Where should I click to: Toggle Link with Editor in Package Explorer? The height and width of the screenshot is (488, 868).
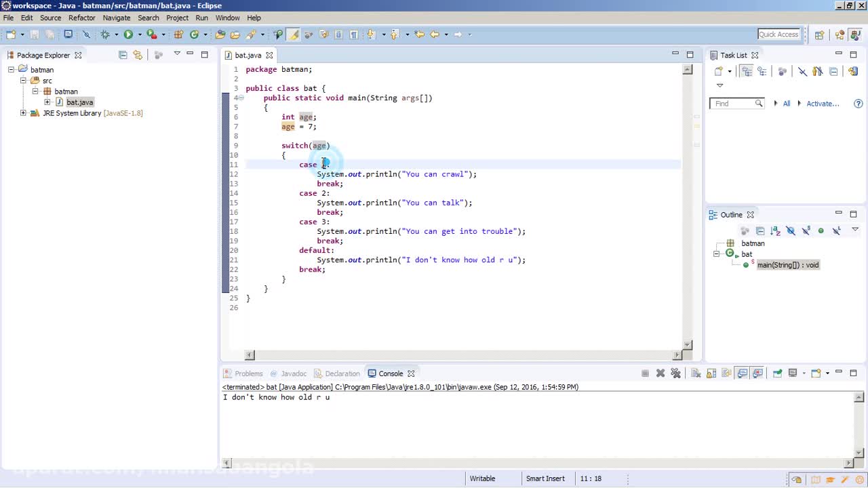coord(138,55)
